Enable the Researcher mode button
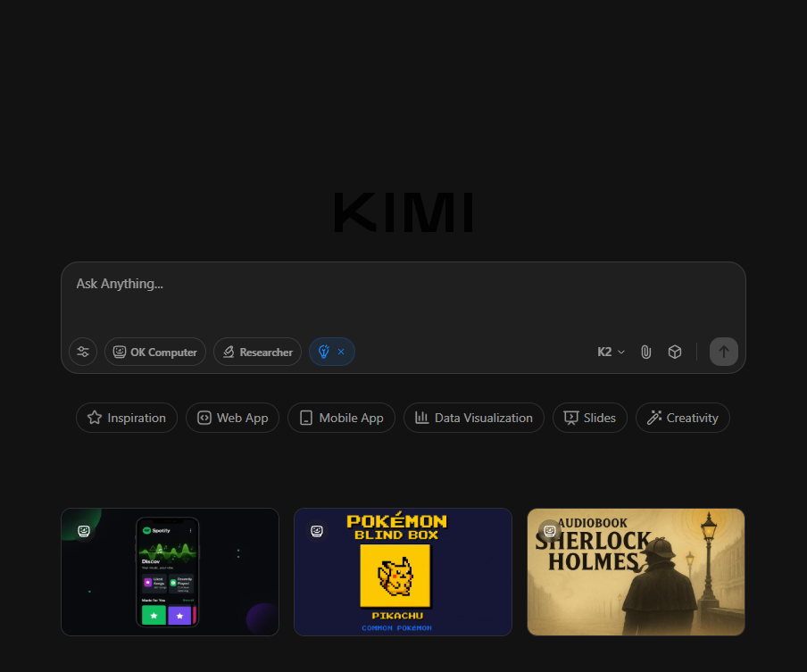 pyautogui.click(x=257, y=352)
